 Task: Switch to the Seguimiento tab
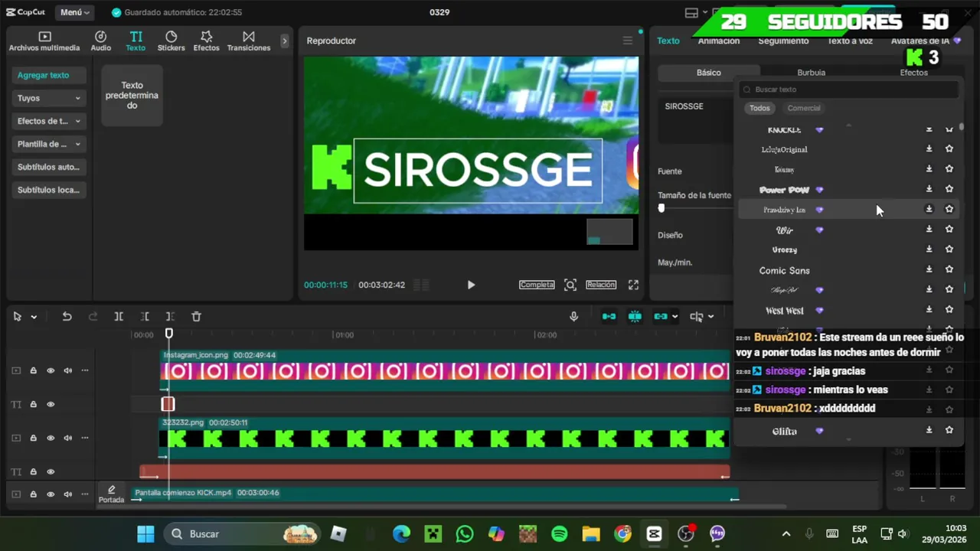pyautogui.click(x=783, y=41)
